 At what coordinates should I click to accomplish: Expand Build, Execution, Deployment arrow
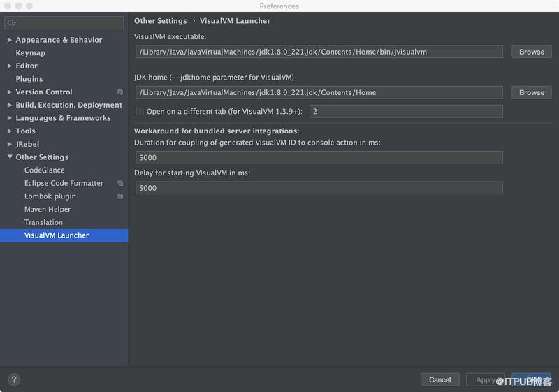click(x=10, y=105)
